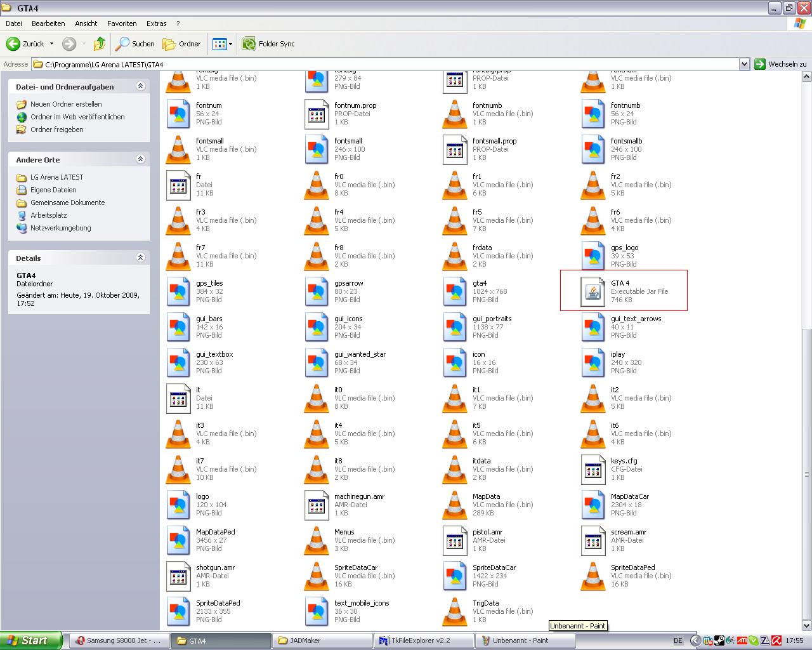Click the Wechseln zu go button

pyautogui.click(x=780, y=64)
